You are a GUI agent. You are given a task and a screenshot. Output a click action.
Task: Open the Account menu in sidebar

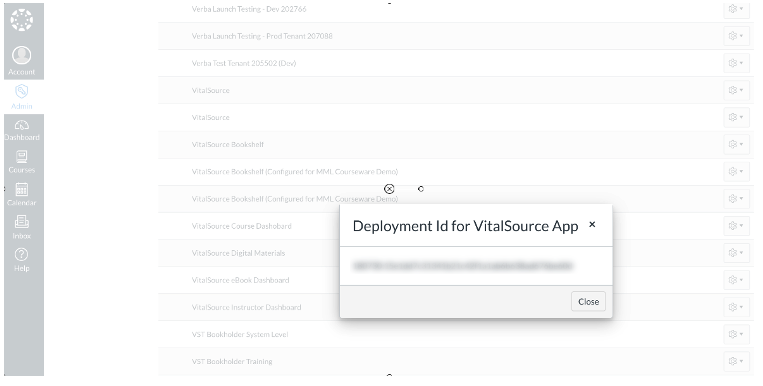coord(22,61)
